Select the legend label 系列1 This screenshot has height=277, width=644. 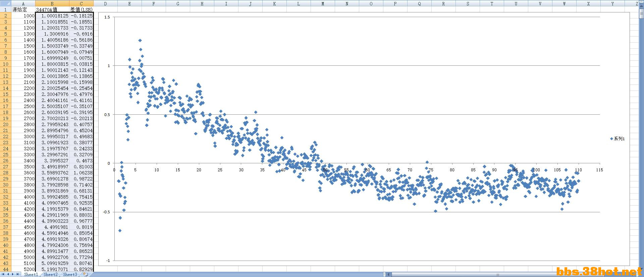point(619,138)
